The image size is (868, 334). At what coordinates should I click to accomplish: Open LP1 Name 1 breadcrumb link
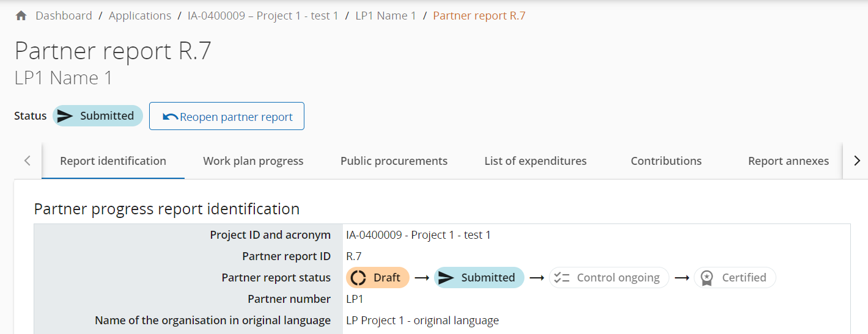pos(386,16)
